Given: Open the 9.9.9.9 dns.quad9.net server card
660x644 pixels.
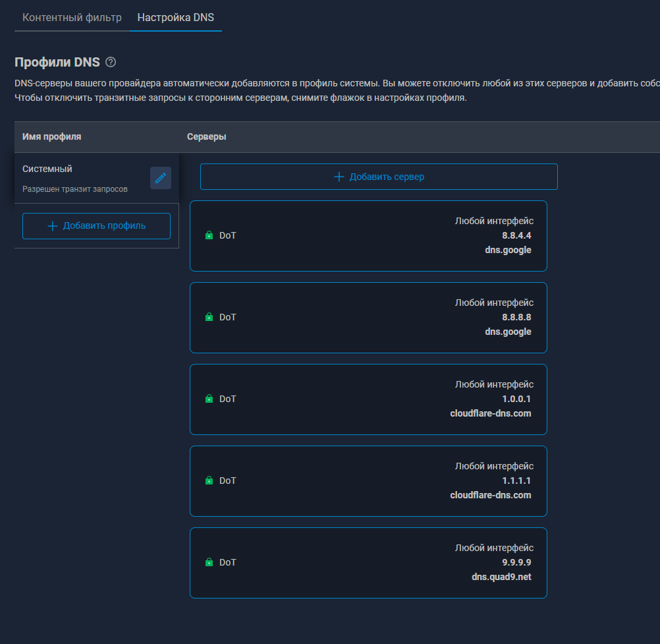Looking at the screenshot, I should pyautogui.click(x=368, y=563).
